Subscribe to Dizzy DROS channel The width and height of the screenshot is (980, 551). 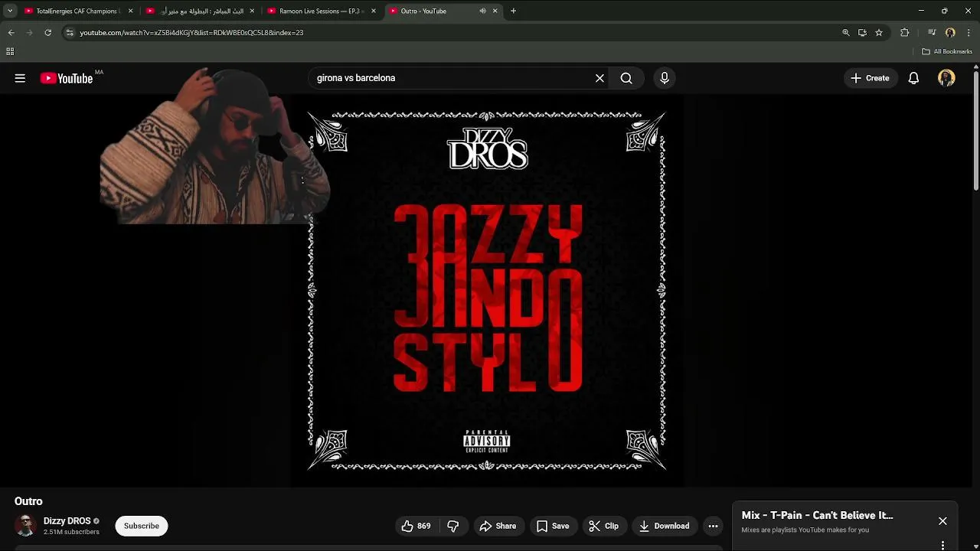tap(142, 526)
